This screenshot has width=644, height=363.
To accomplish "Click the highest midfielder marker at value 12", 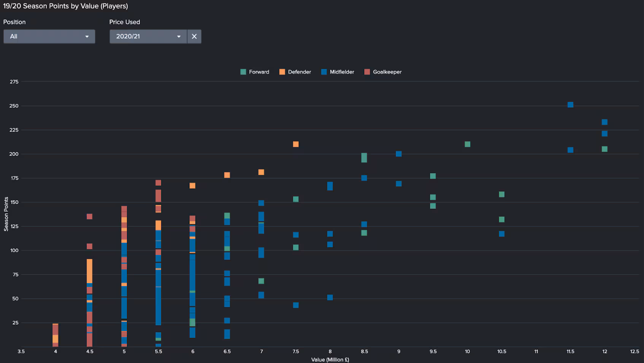I will click(x=604, y=122).
